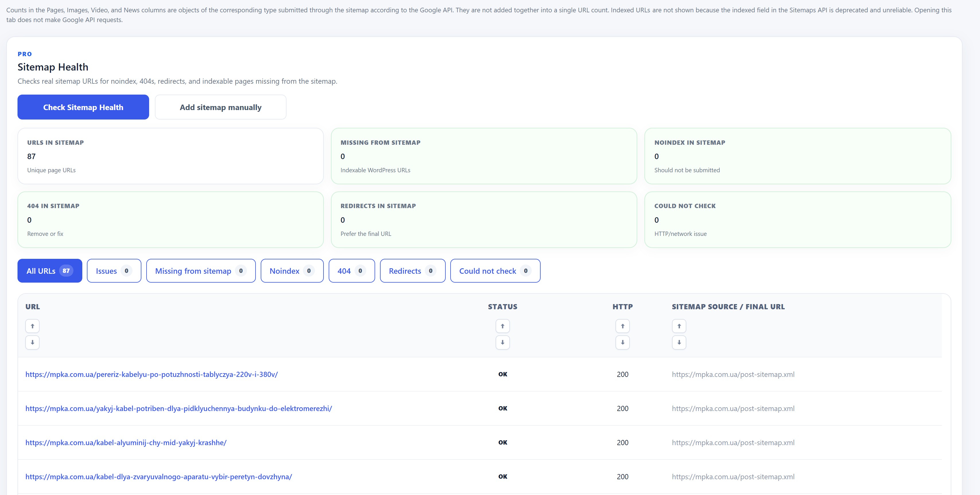
Task: Sort HTTP column ascending arrow
Action: pos(622,326)
